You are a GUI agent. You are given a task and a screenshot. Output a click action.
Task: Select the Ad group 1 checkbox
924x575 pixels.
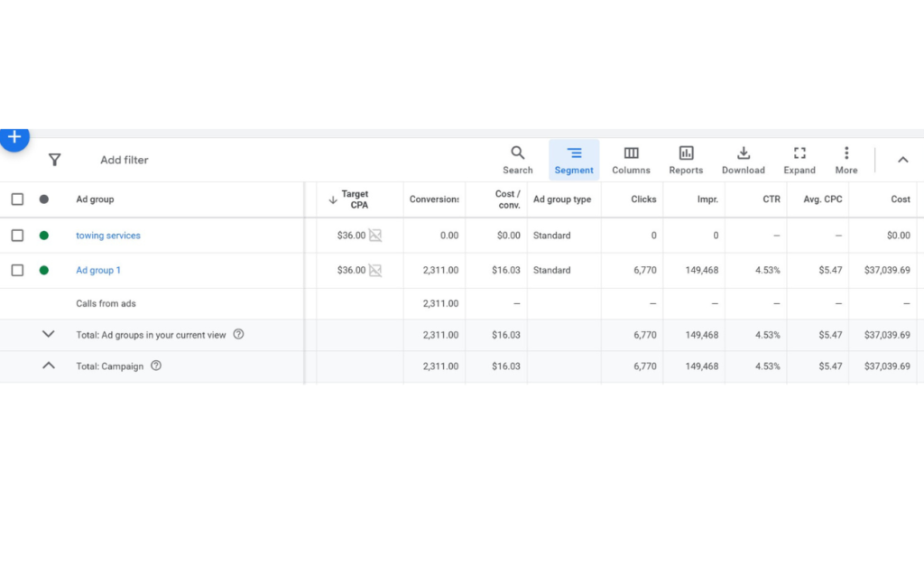17,270
